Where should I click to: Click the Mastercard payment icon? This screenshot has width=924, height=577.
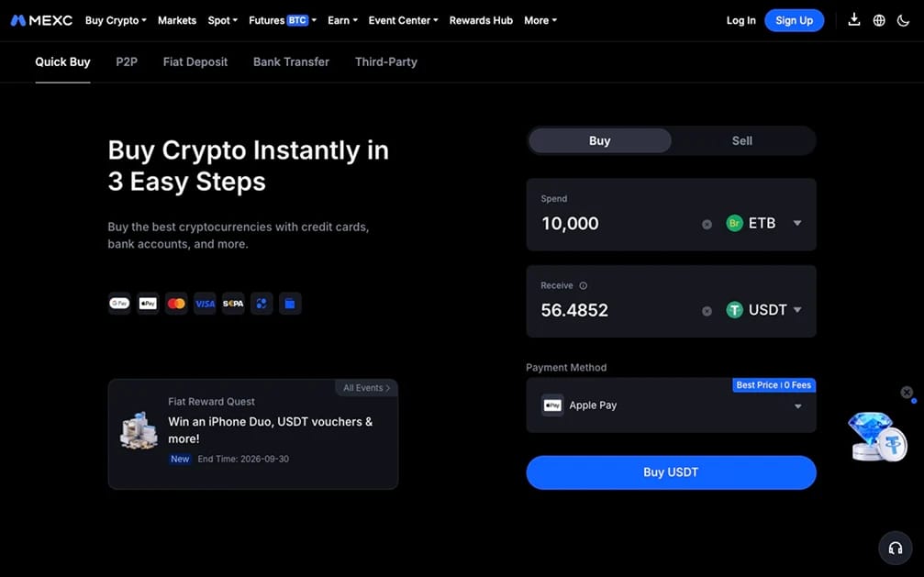coord(176,304)
